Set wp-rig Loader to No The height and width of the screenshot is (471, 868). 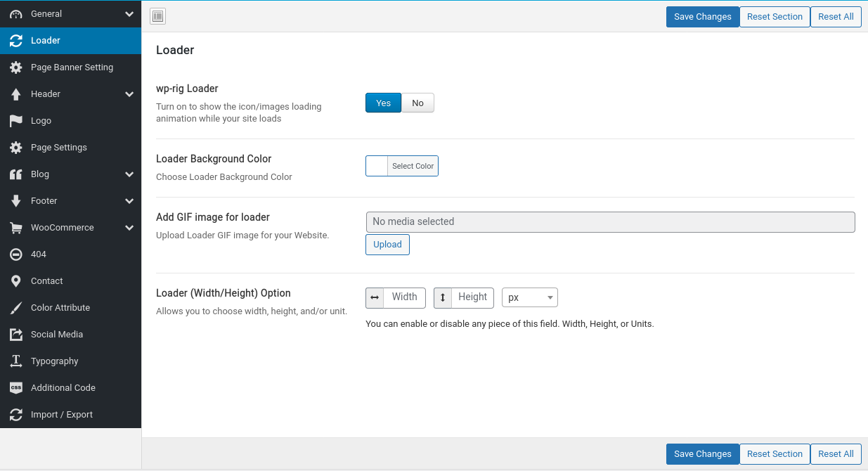[x=417, y=103]
